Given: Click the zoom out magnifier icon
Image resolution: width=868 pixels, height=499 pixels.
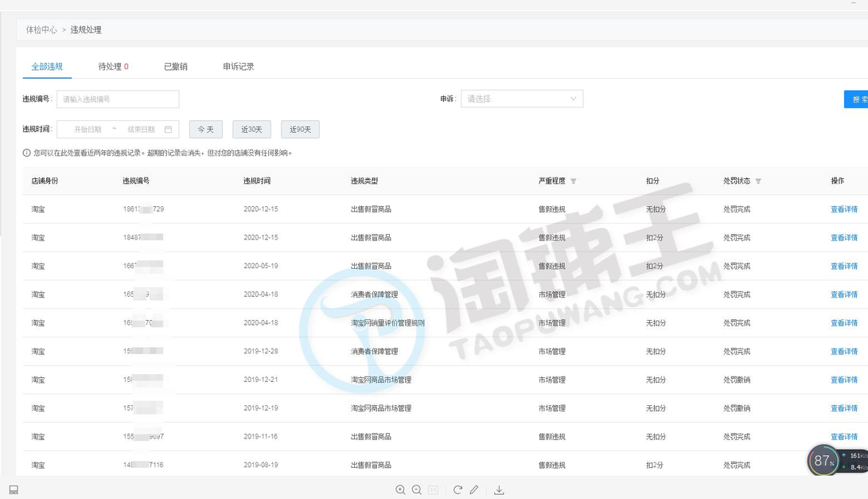Looking at the screenshot, I should (x=417, y=489).
